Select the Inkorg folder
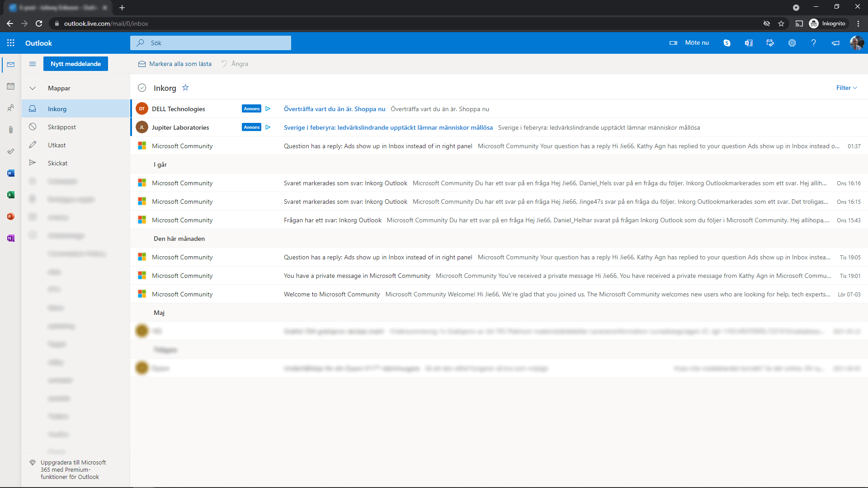This screenshot has height=488, width=868. coord(76,108)
